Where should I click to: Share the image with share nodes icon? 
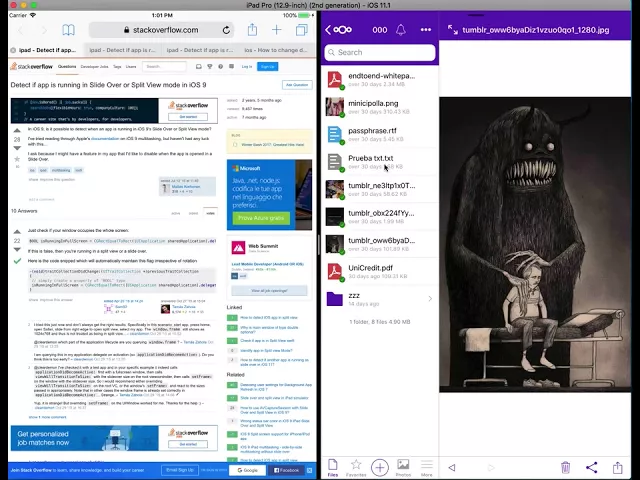point(591,467)
